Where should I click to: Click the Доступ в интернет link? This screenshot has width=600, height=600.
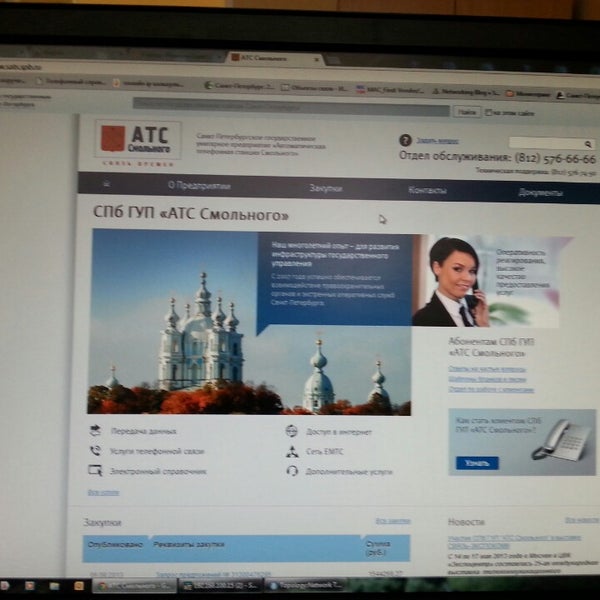339,432
